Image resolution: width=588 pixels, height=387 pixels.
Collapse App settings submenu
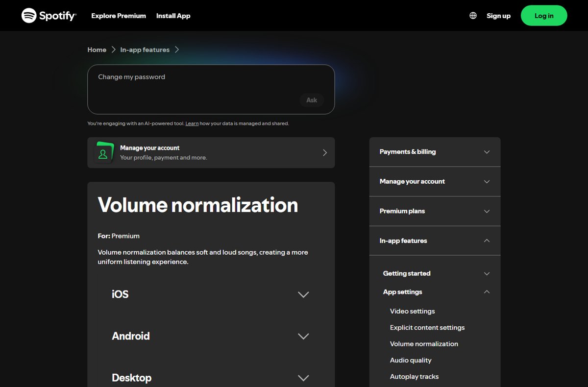436,292
